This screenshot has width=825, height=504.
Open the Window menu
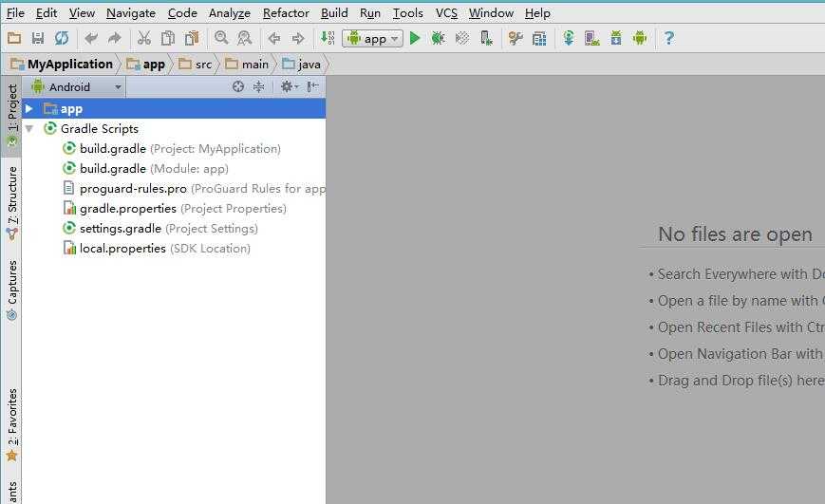click(x=491, y=13)
